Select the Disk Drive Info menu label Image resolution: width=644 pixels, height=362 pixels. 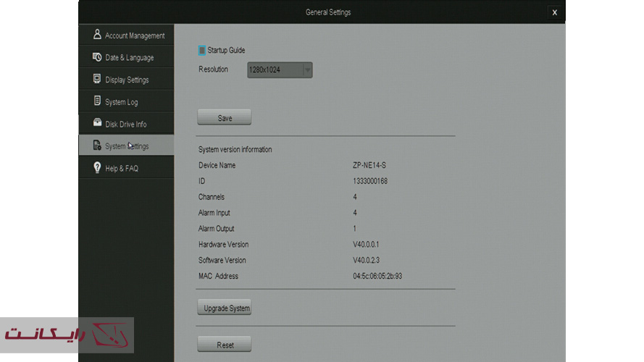click(x=125, y=125)
